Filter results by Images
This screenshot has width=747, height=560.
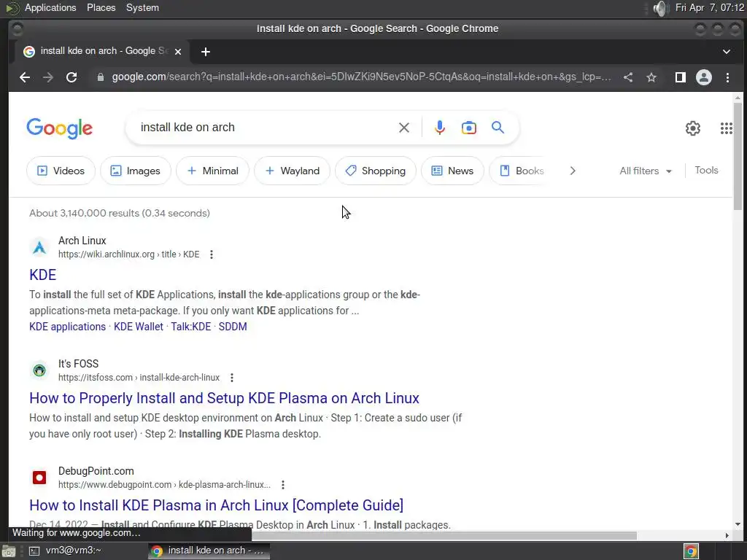136,171
